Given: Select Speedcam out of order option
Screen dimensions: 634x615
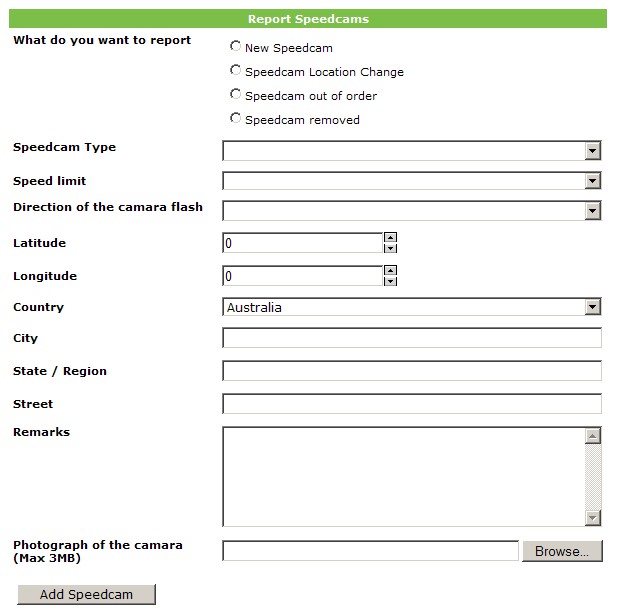Looking at the screenshot, I should pos(236,95).
